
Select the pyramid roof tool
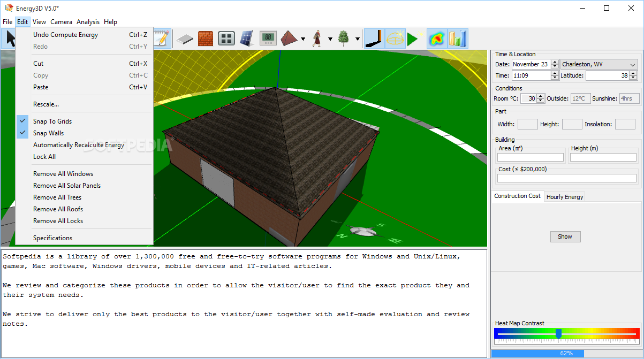coord(289,39)
